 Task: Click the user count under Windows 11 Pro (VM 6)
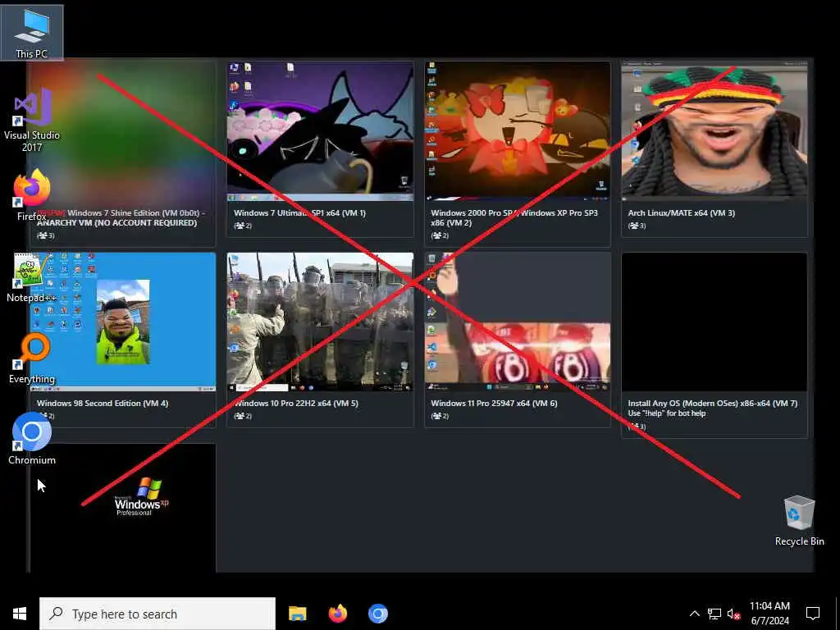[x=440, y=416]
